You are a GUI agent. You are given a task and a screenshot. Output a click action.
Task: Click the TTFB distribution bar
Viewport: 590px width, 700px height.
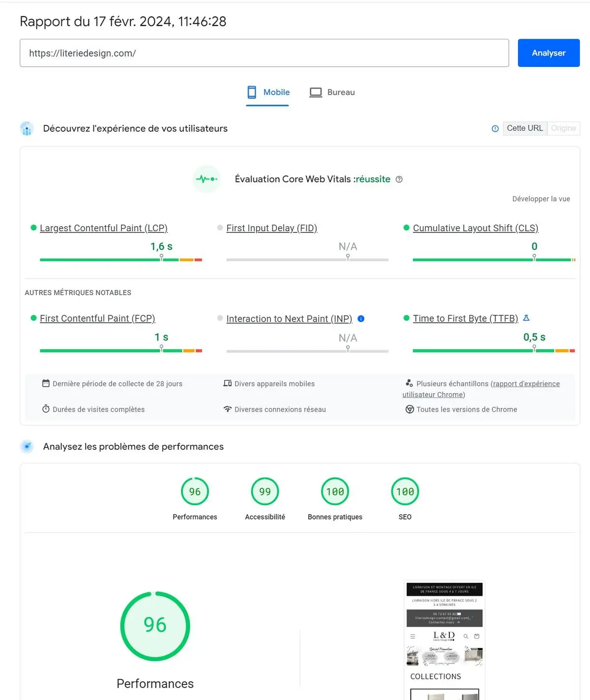[494, 350]
